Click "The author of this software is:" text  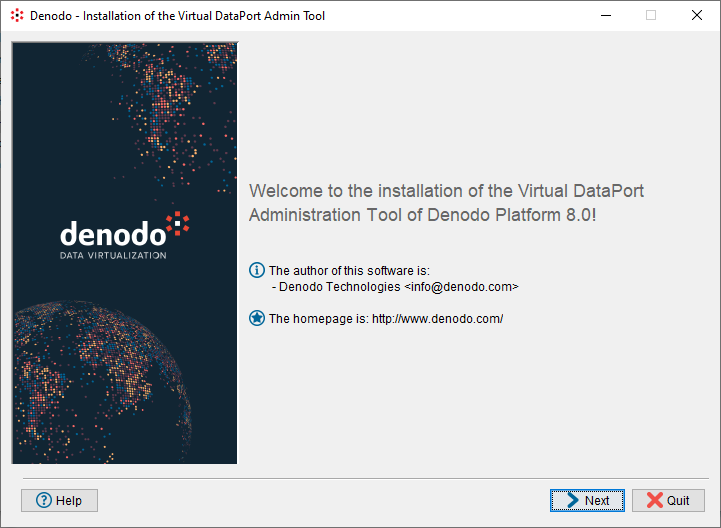point(349,270)
